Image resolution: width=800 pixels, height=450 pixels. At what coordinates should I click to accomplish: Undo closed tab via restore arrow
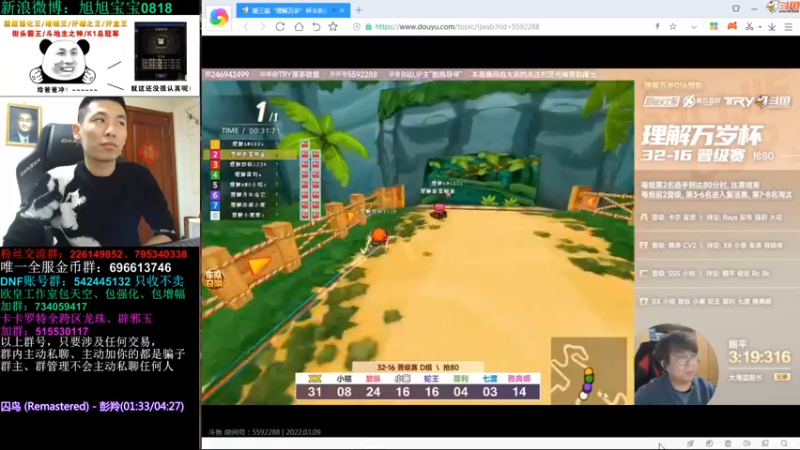click(316, 27)
